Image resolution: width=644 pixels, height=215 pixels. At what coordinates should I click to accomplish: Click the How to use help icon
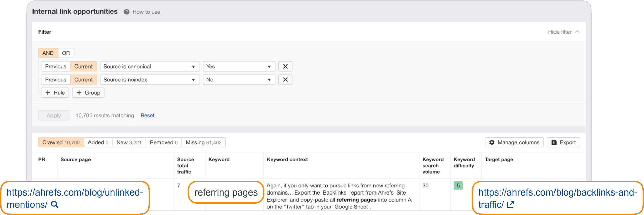[x=127, y=12]
